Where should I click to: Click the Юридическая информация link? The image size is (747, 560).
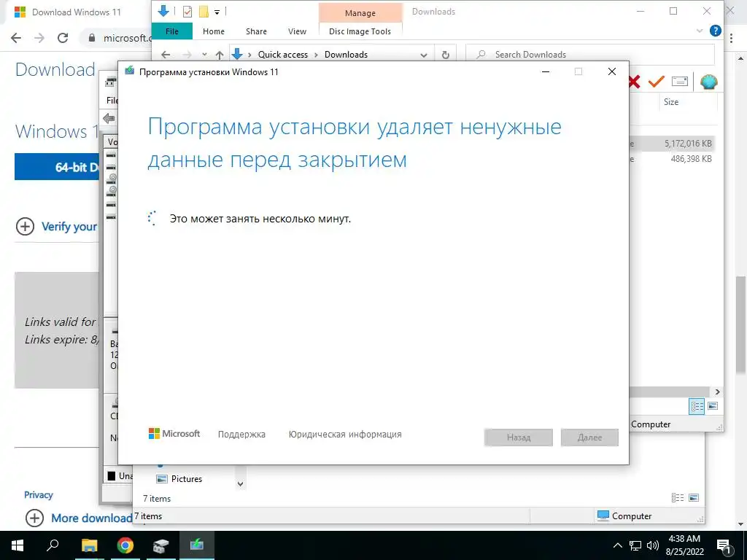(x=345, y=435)
